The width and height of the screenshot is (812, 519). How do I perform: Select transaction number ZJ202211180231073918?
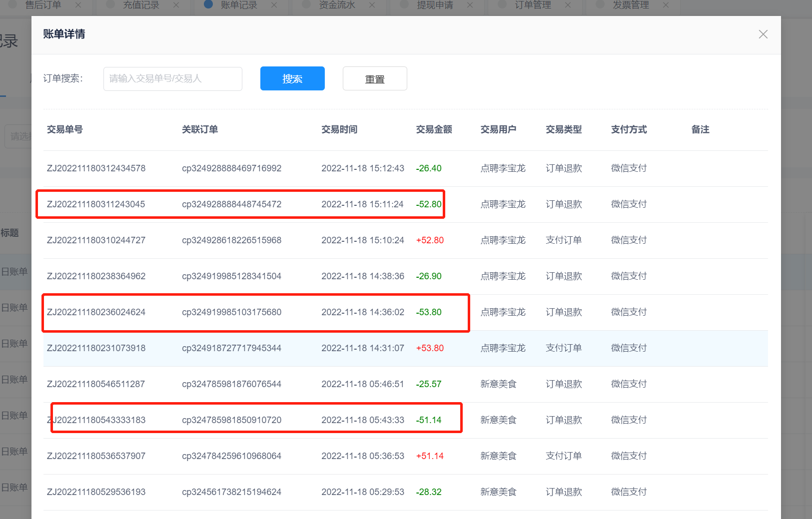point(96,348)
